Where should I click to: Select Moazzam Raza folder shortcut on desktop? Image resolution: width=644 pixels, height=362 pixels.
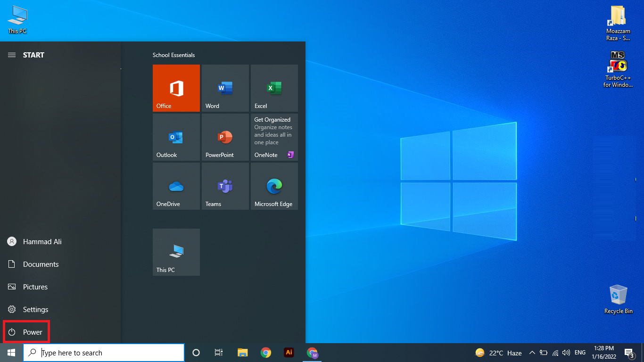click(618, 23)
